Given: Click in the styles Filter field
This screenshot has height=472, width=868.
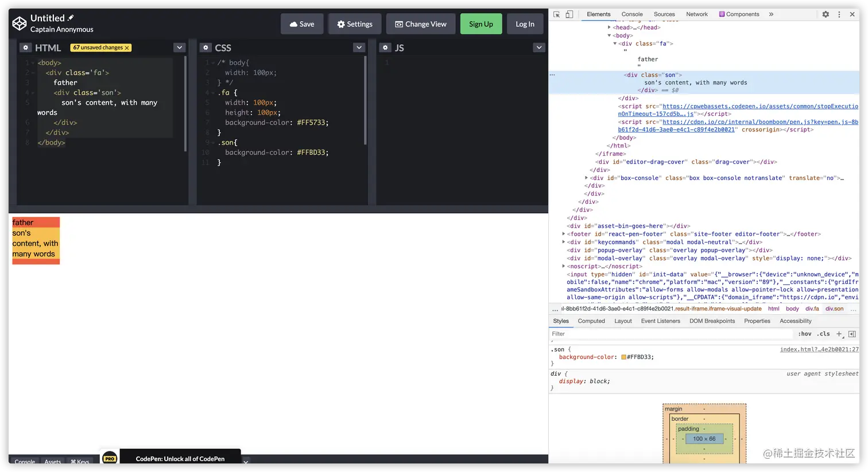Looking at the screenshot, I should [x=672, y=334].
